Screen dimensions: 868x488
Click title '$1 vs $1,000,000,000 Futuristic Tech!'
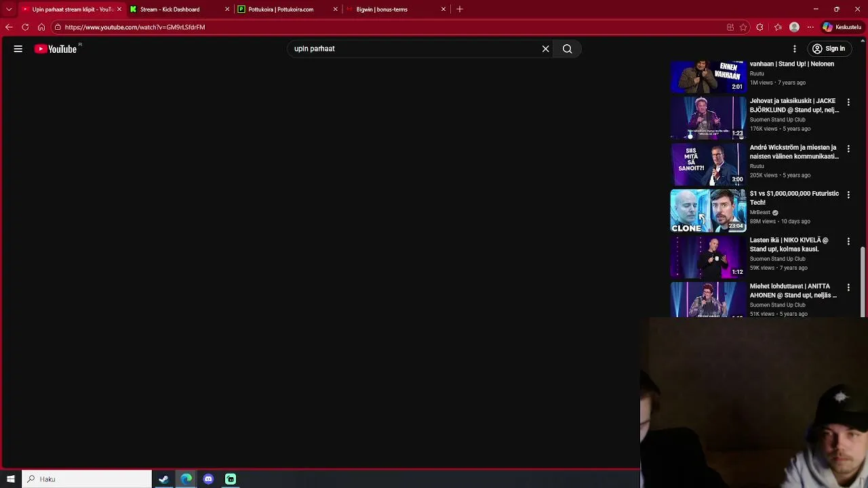794,198
